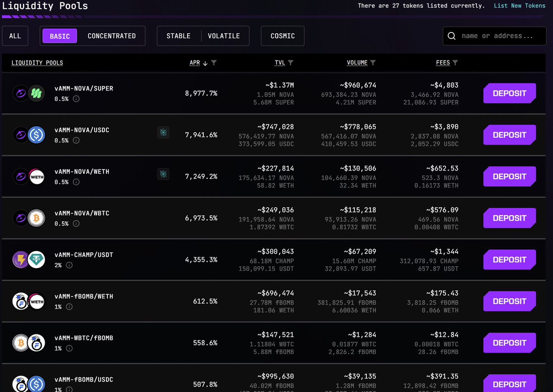Sort by the TVL column header
This screenshot has height=392, width=553.
(x=280, y=63)
